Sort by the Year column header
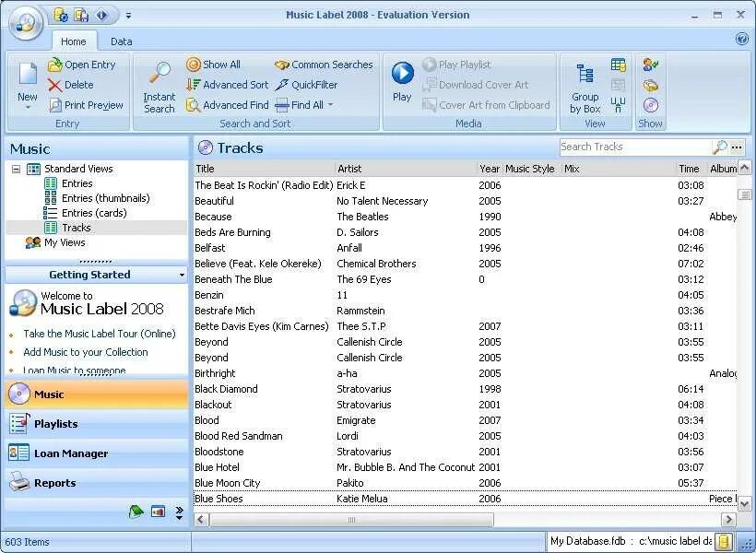The height and width of the screenshot is (553, 756). [490, 169]
